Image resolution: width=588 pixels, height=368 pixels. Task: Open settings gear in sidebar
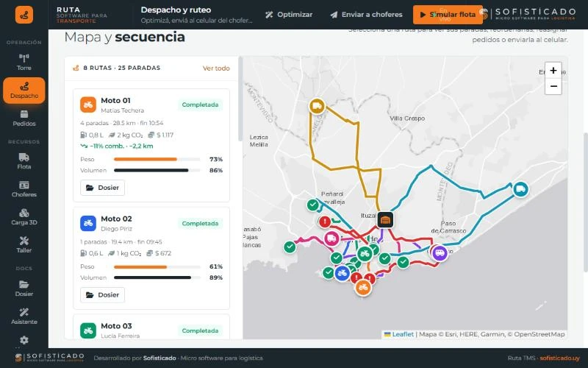[x=24, y=340]
